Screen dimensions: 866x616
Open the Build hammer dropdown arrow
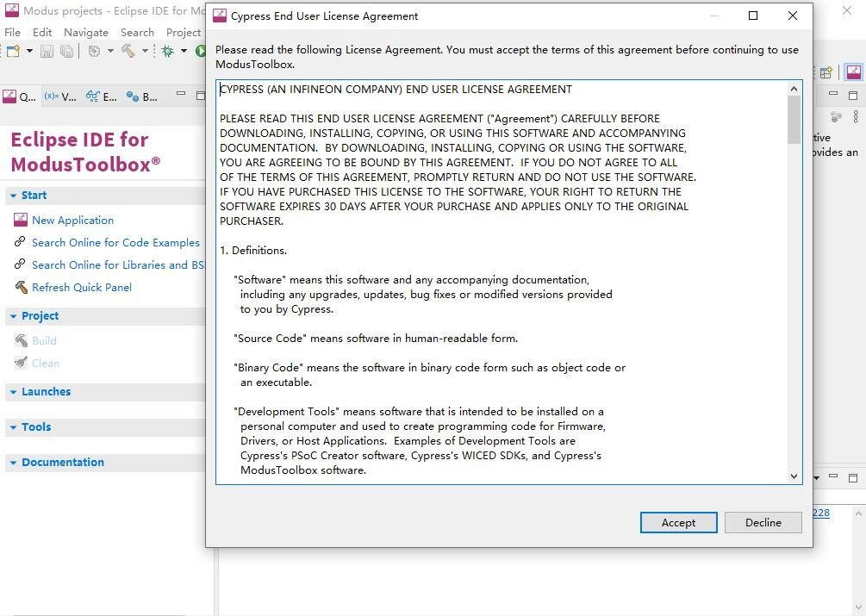[x=145, y=52]
